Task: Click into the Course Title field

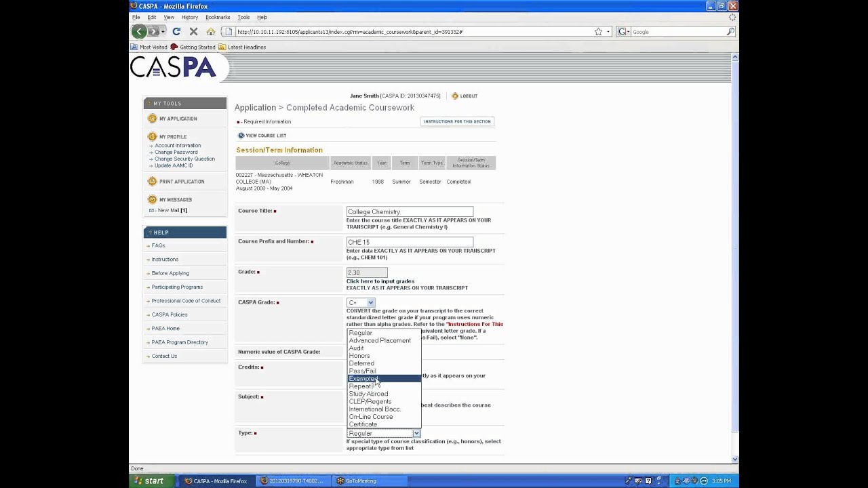Action: click(x=410, y=211)
